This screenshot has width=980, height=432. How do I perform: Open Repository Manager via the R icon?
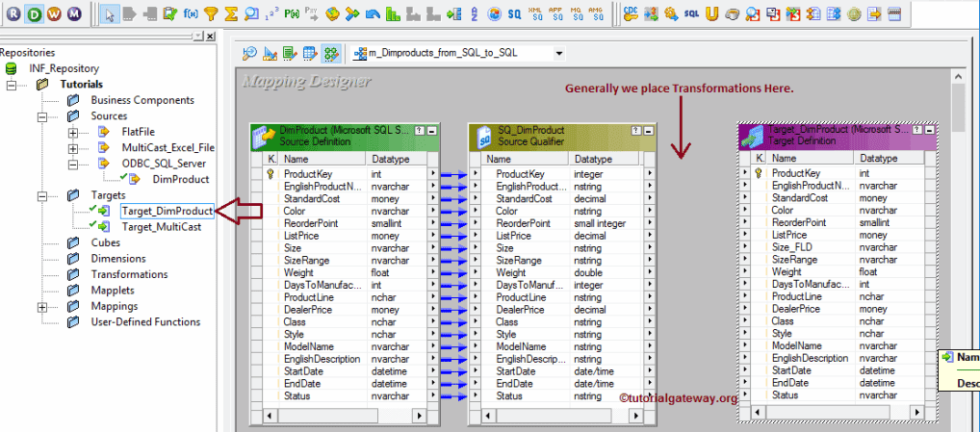point(13,13)
